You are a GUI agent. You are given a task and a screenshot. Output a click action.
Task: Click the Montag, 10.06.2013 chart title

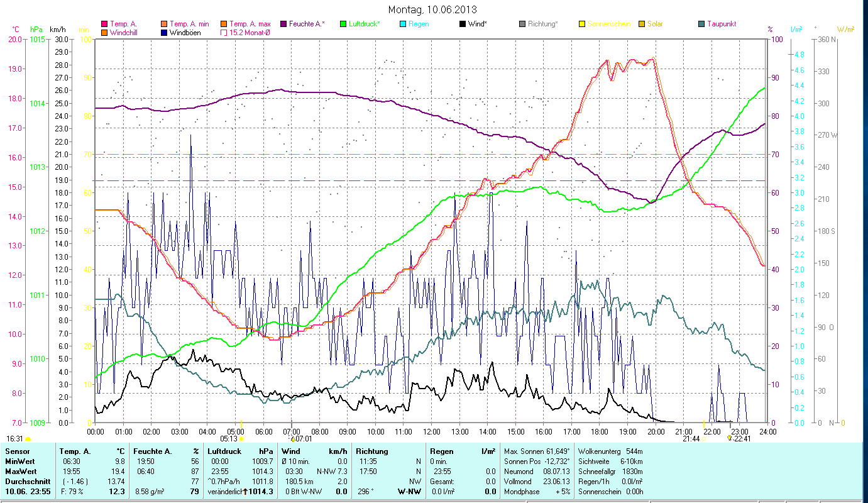[432, 9]
